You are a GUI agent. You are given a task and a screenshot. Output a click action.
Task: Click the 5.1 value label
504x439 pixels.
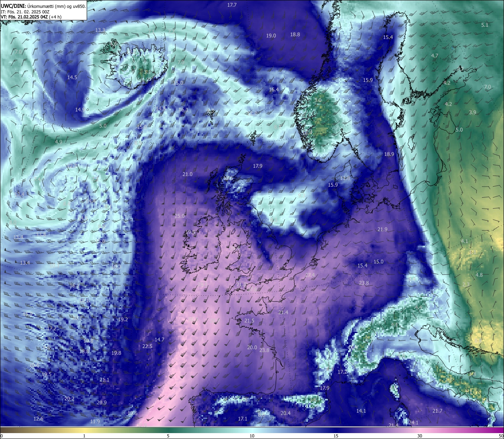coord(485,25)
